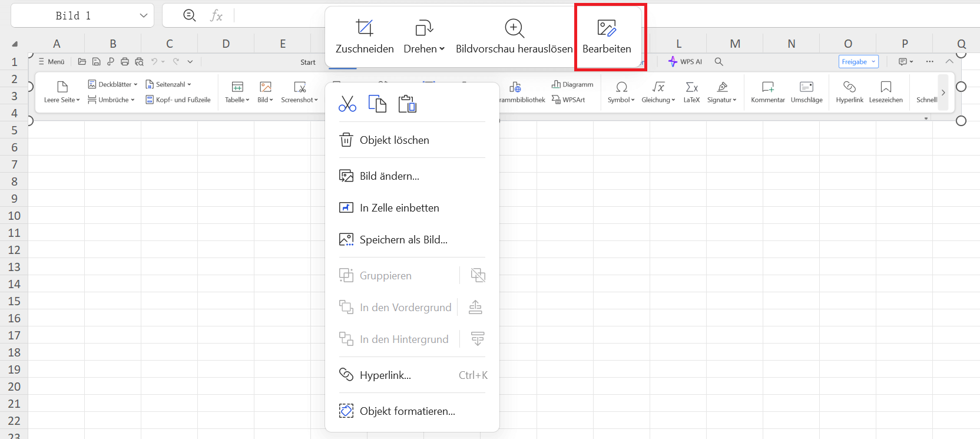Click the redo arrow in the embedded picture

(176, 61)
